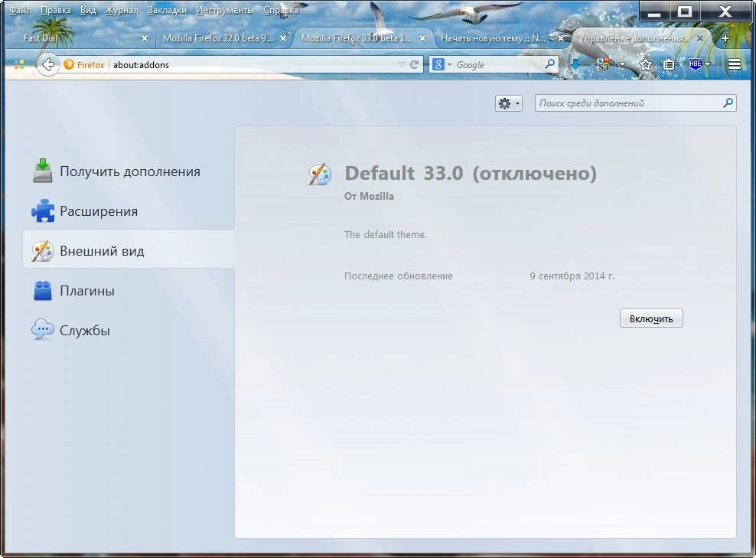
Task: Open a new tab with plus button
Action: [725, 38]
